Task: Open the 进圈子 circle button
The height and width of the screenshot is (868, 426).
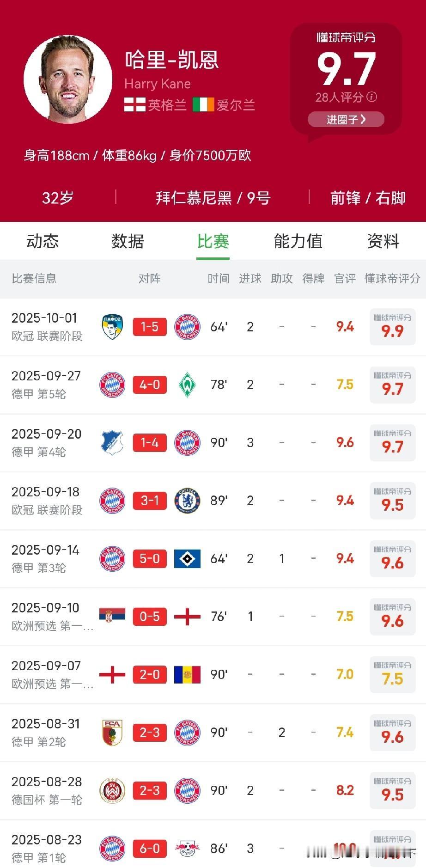Action: 346,119
